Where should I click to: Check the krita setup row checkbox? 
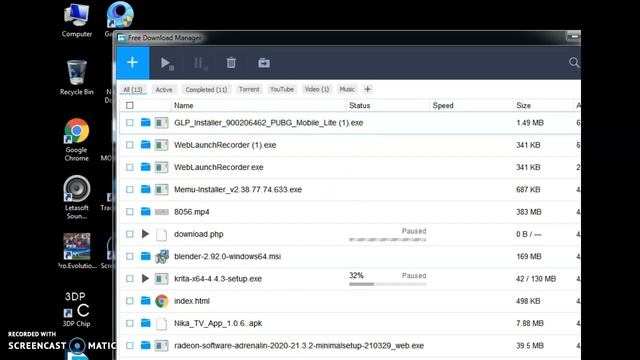(x=130, y=278)
